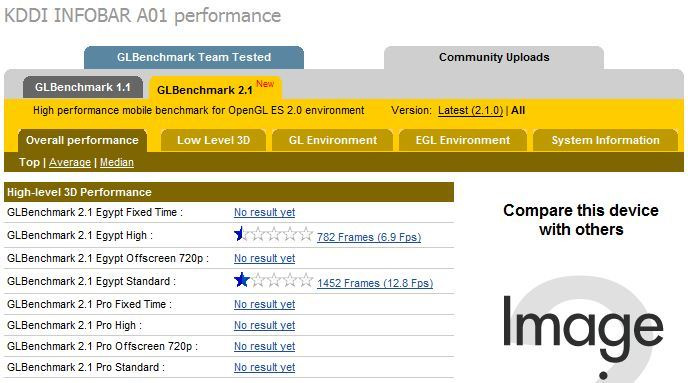Click 'GLBenchmark 2.1 Pro Standard :' label

pyautogui.click(x=86, y=368)
